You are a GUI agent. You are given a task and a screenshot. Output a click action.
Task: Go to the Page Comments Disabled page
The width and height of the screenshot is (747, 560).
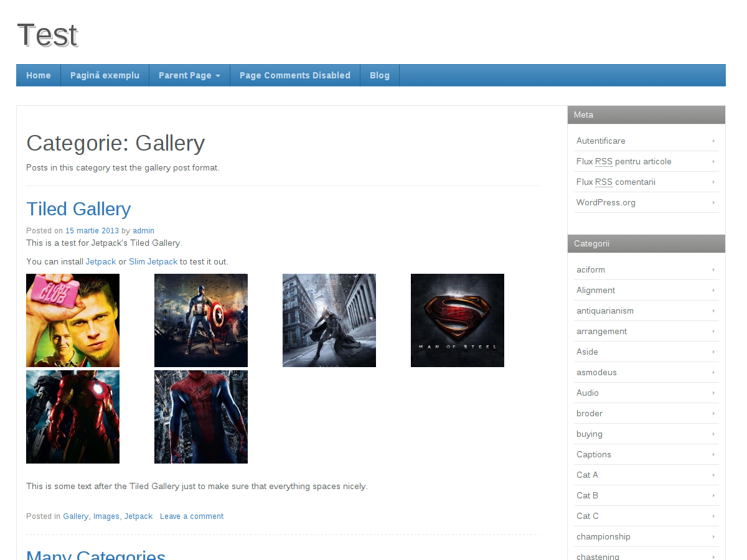coord(294,75)
